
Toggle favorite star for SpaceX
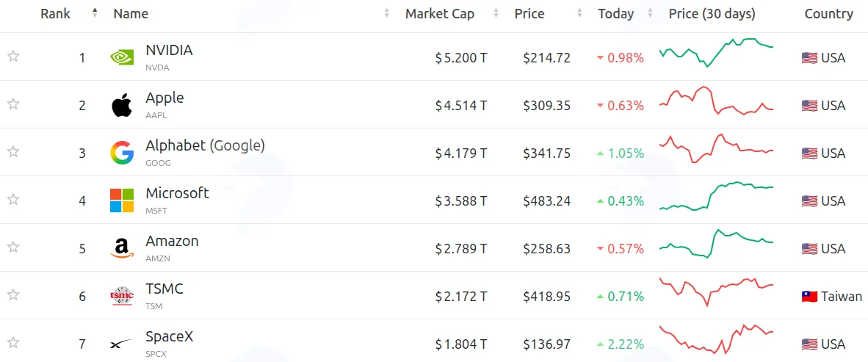coord(13,343)
